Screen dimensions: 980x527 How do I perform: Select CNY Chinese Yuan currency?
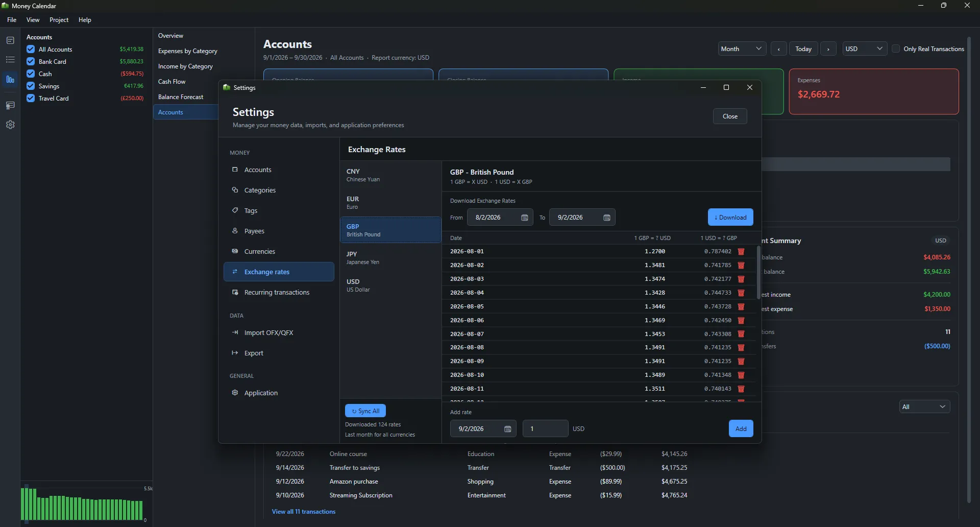390,175
